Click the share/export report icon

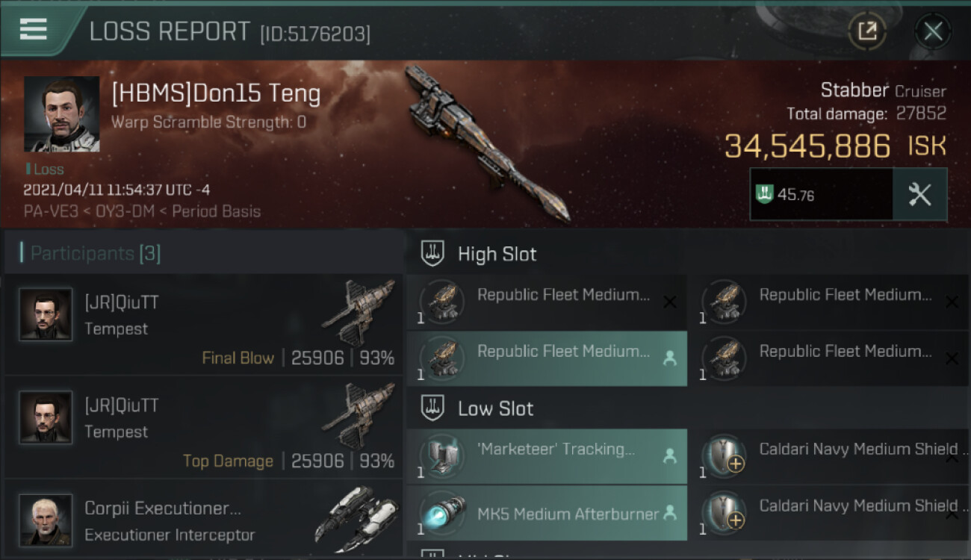pyautogui.click(x=867, y=31)
